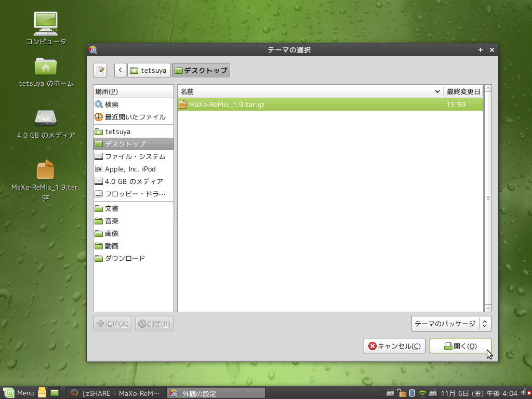Toggle the type-a-file-name edit button
This screenshot has width=532, height=399.
click(x=100, y=70)
